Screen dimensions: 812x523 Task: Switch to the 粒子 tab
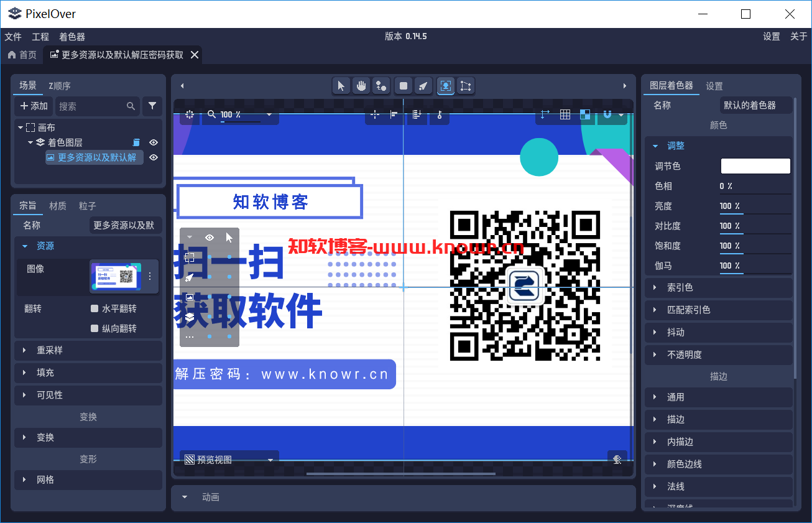pos(88,206)
